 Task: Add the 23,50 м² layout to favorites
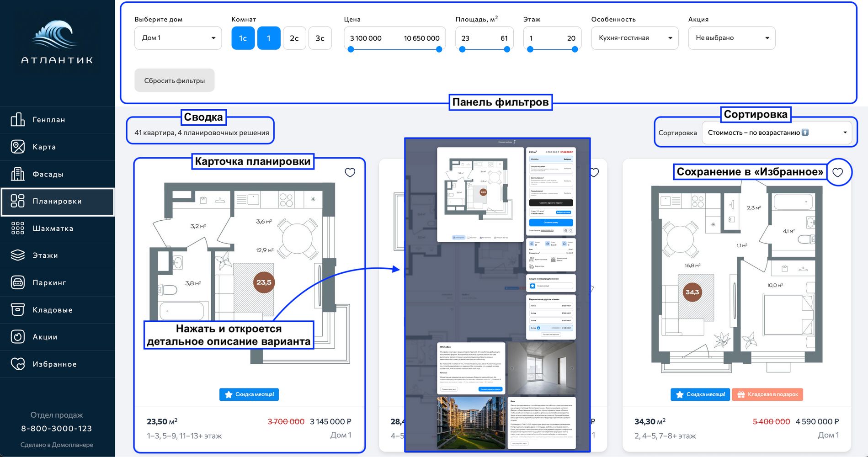tap(350, 172)
